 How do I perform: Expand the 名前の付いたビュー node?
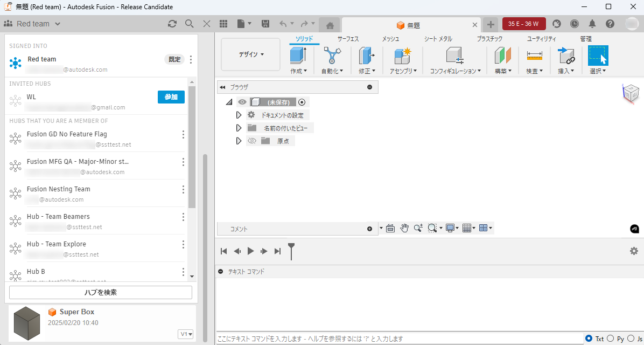239,128
